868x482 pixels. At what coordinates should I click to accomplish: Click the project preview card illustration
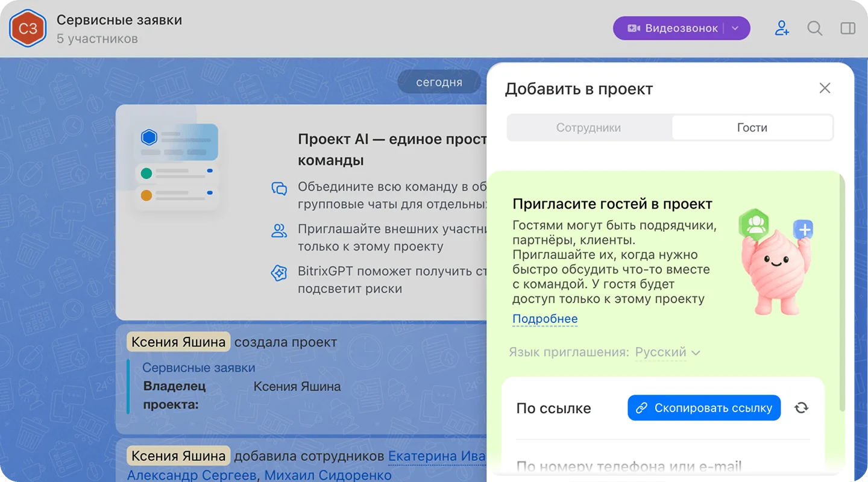click(x=177, y=167)
